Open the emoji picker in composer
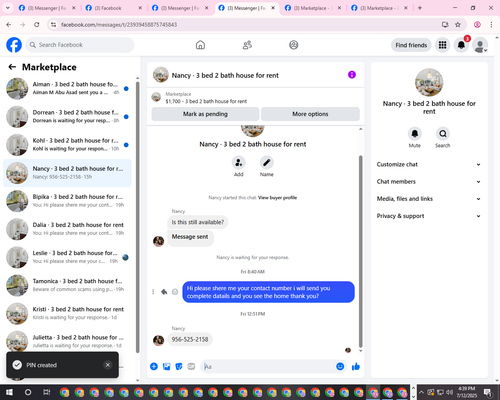The height and width of the screenshot is (400, 500). pyautogui.click(x=340, y=366)
